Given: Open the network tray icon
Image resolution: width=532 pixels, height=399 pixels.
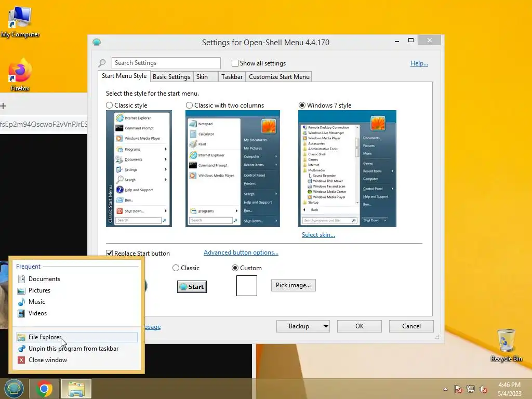Looking at the screenshot, I should point(471,389).
